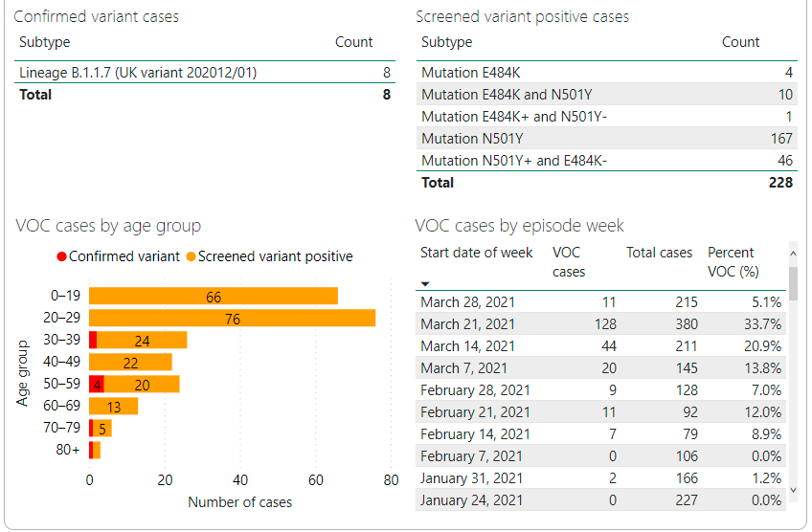812x532 pixels.
Task: Select the March 21, 2021 week row
Action: click(600, 324)
